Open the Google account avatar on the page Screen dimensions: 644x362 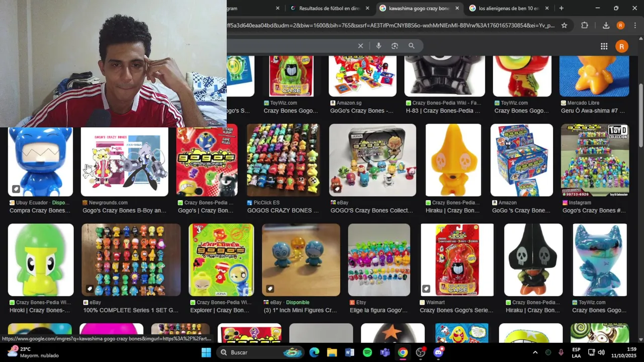tap(621, 46)
